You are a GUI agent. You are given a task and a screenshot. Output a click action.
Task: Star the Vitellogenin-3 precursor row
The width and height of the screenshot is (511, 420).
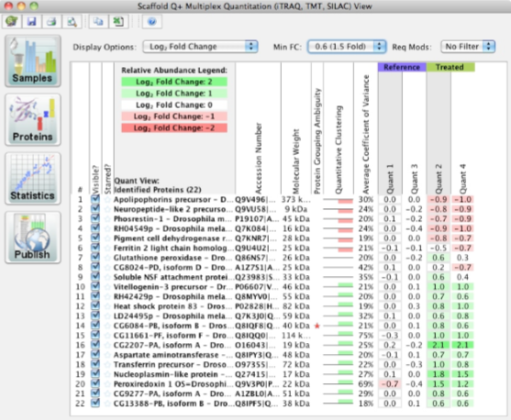pyautogui.click(x=107, y=287)
